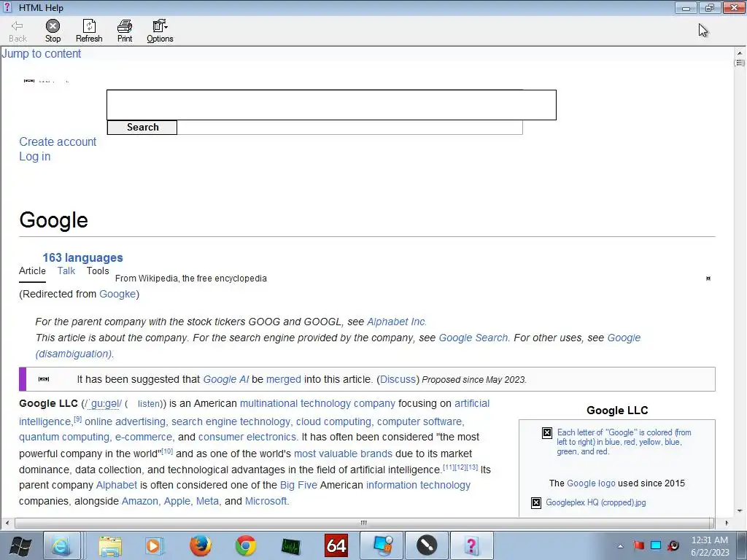Click the small icon right of tagline

pos(708,279)
